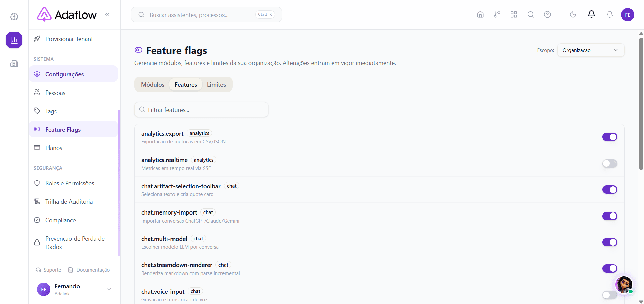Switch to the Limites tab
The width and height of the screenshot is (644, 304).
click(216, 84)
